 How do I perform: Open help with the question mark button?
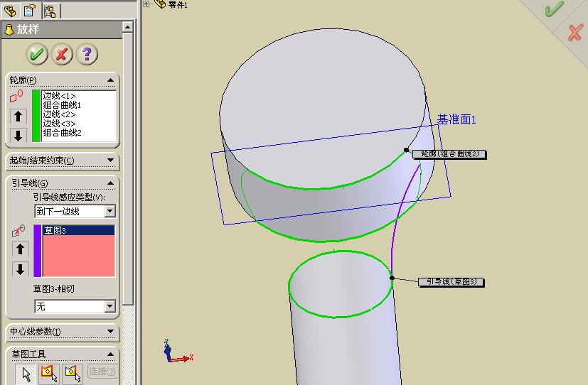click(87, 54)
